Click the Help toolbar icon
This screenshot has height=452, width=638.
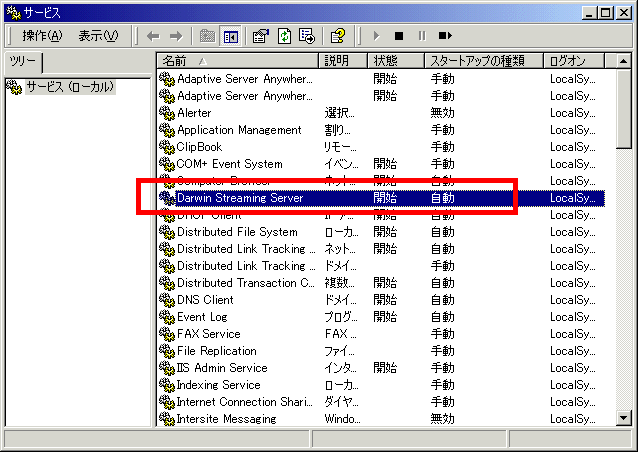point(338,36)
